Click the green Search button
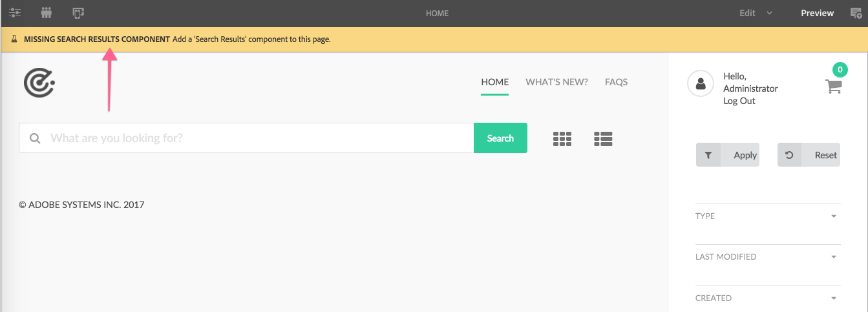 [500, 138]
